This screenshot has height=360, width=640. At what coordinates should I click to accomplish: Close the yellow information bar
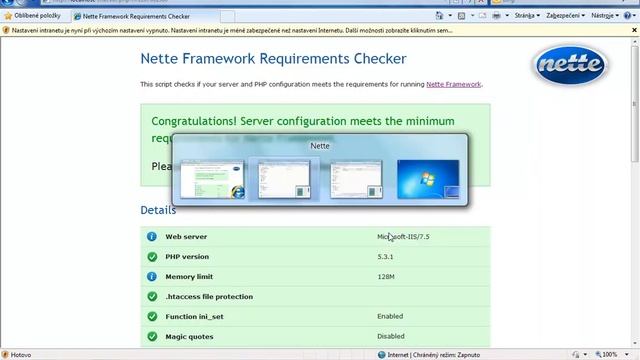(634, 30)
